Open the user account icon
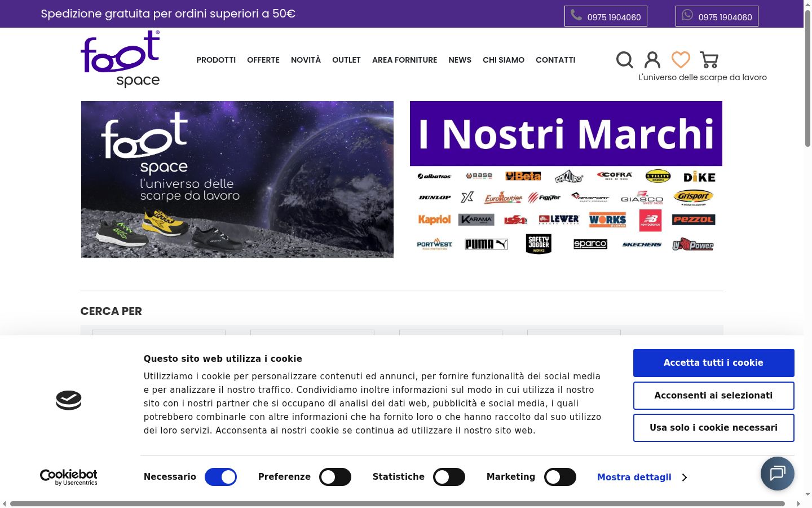 tap(652, 60)
